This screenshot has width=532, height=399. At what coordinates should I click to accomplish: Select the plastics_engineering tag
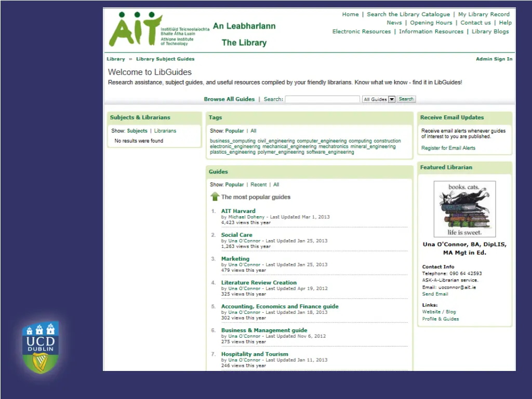(233, 152)
